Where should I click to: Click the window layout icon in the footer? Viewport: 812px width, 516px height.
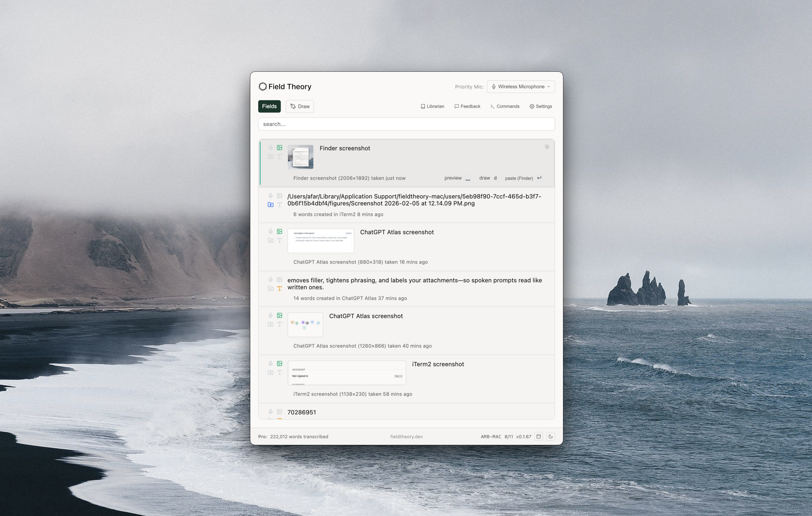(538, 436)
